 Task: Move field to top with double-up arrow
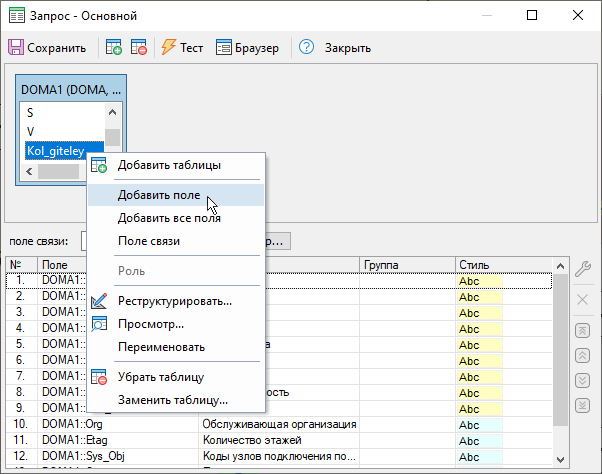[584, 331]
